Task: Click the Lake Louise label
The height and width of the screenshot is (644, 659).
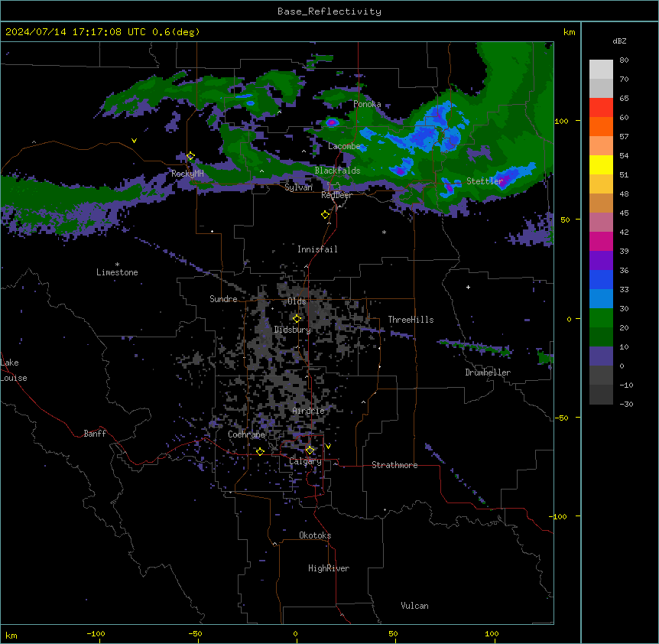Action: [x=14, y=370]
